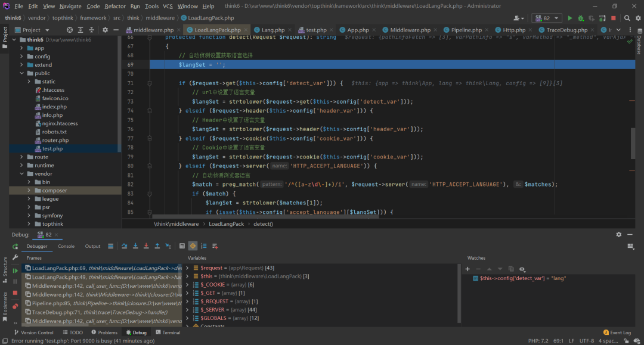Click LoadLangPack breadcrumb below editor

click(x=227, y=224)
